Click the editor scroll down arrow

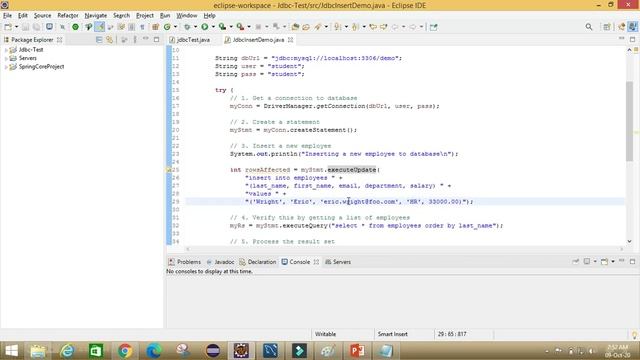pyautogui.click(x=629, y=241)
